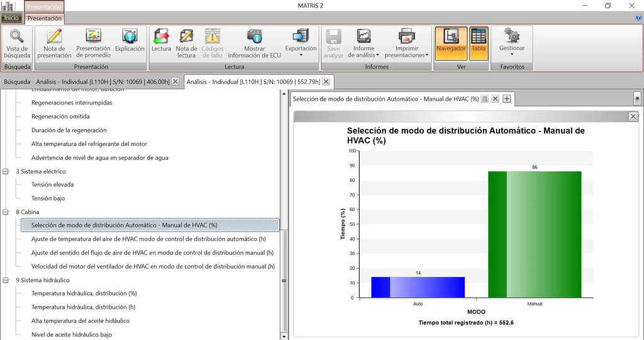Start Lectura from the ribbon
Image resolution: width=644 pixels, height=340 pixels.
coord(161,37)
